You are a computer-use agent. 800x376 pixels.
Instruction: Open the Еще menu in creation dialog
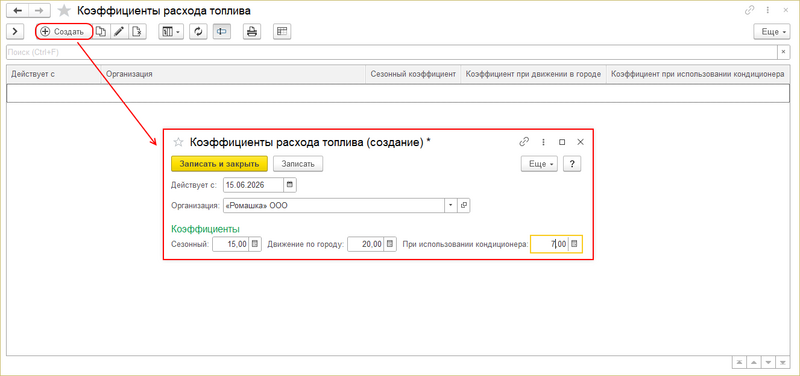point(539,164)
